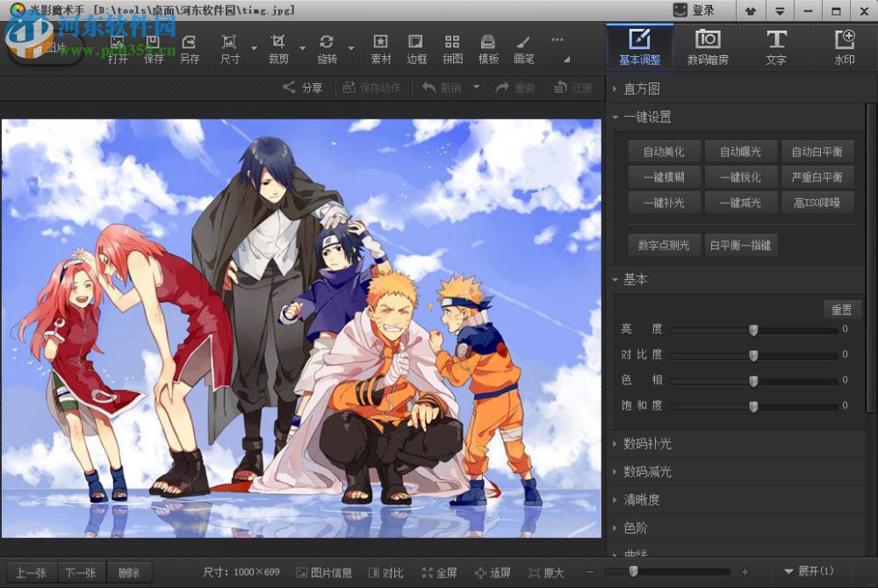This screenshot has height=588, width=878.
Task: Apply 一键减光
Action: (741, 203)
